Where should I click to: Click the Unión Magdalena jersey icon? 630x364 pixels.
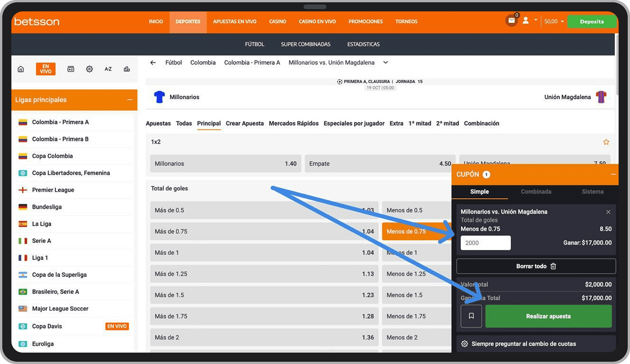point(601,97)
